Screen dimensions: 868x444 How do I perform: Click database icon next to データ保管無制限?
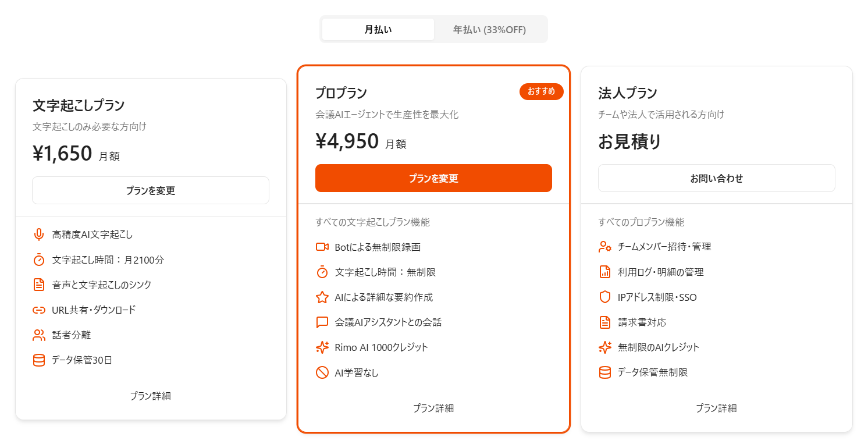[x=605, y=372]
